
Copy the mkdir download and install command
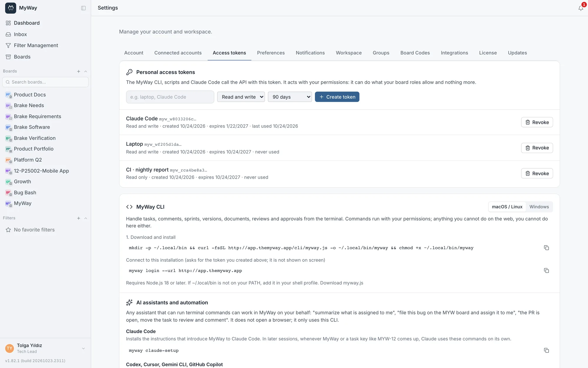[x=546, y=248]
